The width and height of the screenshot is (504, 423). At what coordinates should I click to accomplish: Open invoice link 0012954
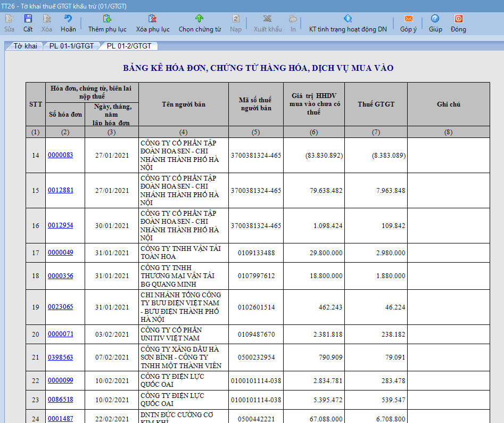[61, 225]
